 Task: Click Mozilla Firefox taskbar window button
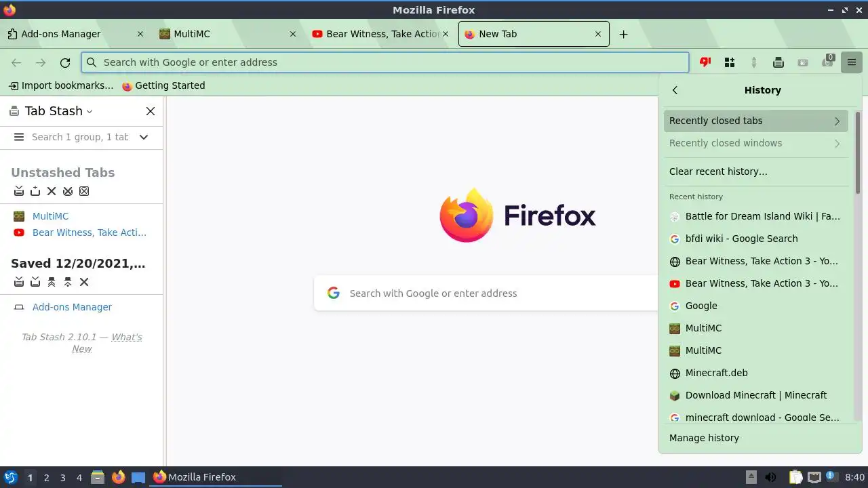[x=216, y=477]
